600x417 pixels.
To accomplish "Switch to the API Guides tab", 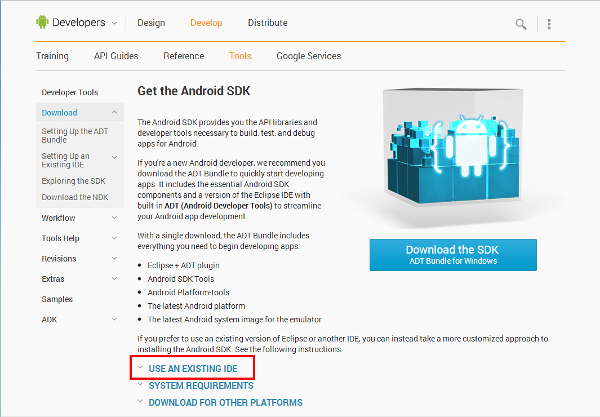I will tap(116, 56).
